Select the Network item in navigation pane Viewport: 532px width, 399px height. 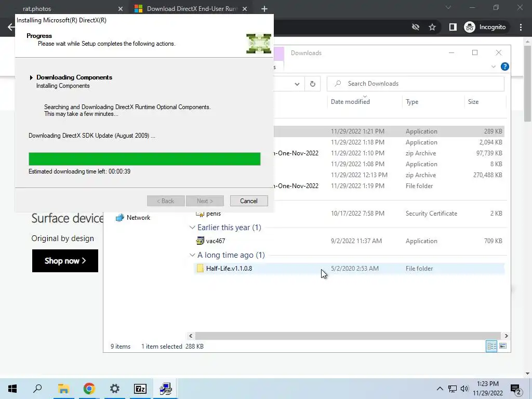133,218
